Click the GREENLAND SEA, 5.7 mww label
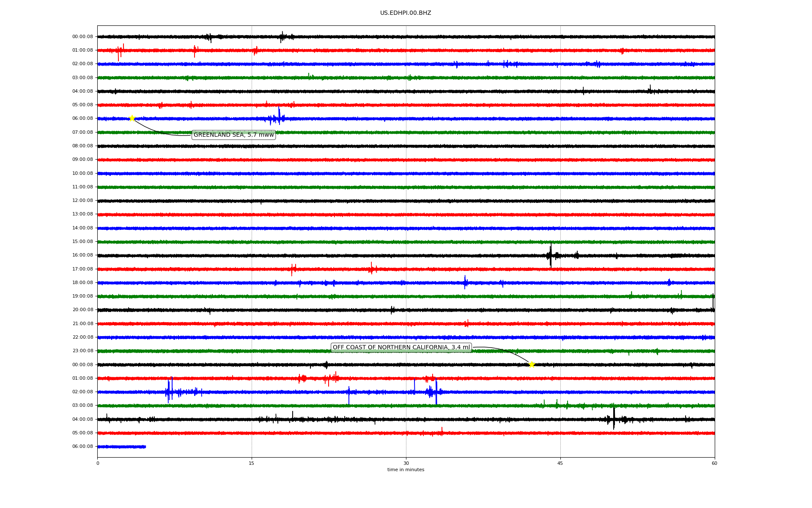Screen dimensions: 812x508 233,135
